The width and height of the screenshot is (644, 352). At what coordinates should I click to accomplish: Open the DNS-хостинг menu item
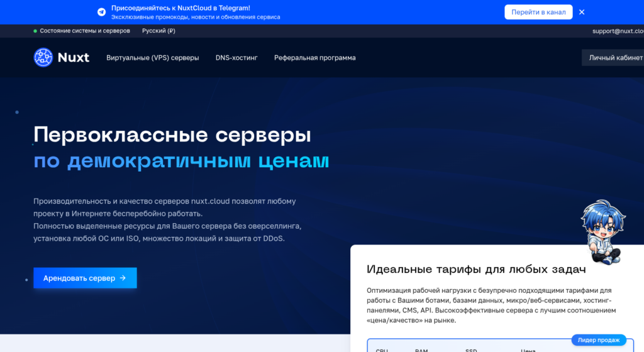pyautogui.click(x=236, y=58)
